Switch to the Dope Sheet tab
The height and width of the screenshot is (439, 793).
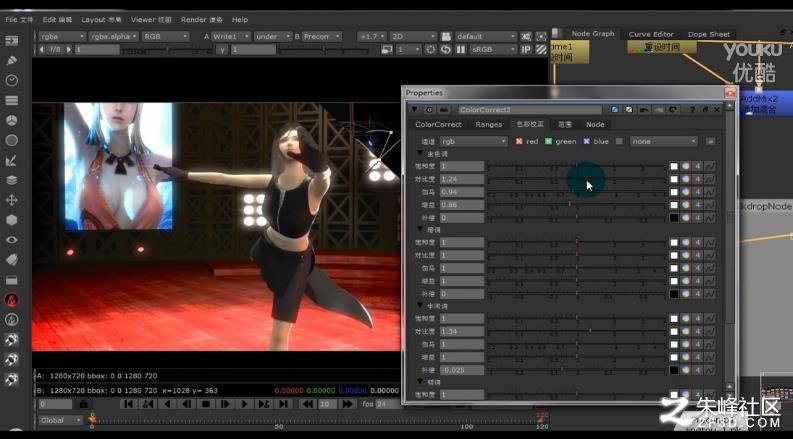(x=709, y=34)
